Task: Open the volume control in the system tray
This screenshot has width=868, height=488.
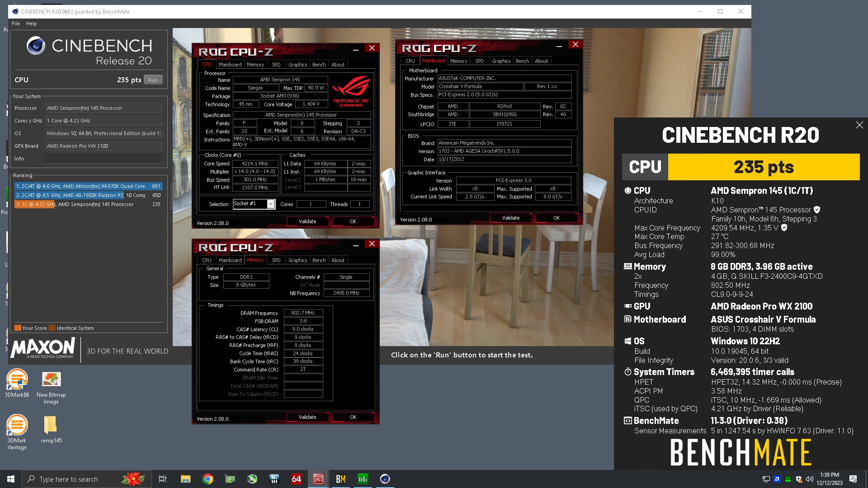Action: [809, 479]
